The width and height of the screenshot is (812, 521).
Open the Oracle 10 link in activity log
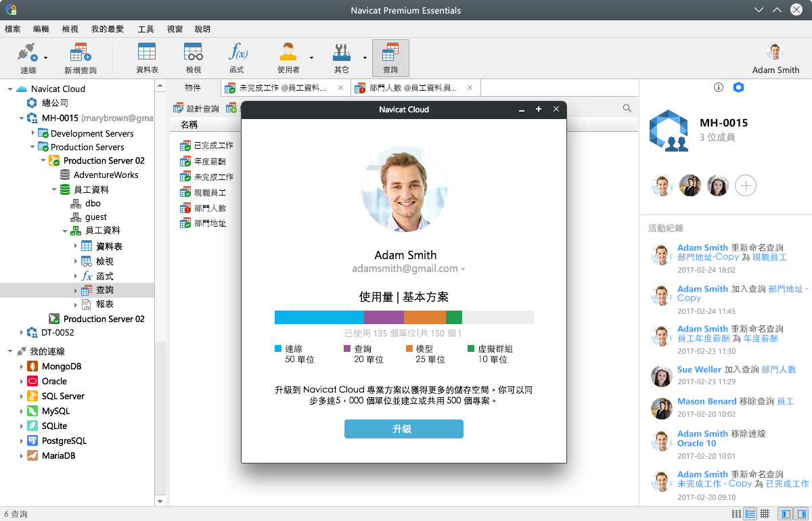click(x=697, y=443)
